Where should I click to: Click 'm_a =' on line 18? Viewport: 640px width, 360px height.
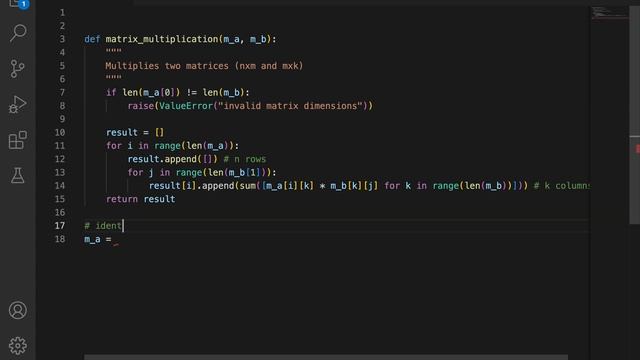[x=98, y=239]
